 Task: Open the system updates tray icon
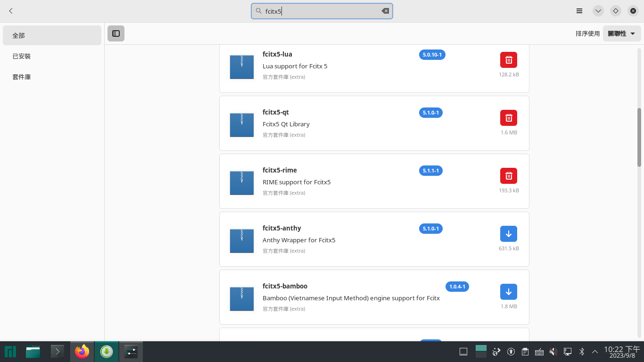pos(511,352)
